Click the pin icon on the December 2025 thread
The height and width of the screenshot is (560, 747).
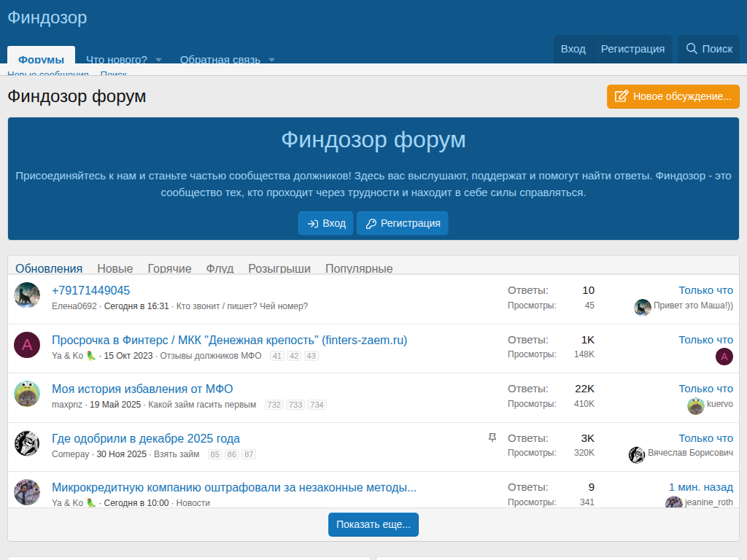(492, 437)
